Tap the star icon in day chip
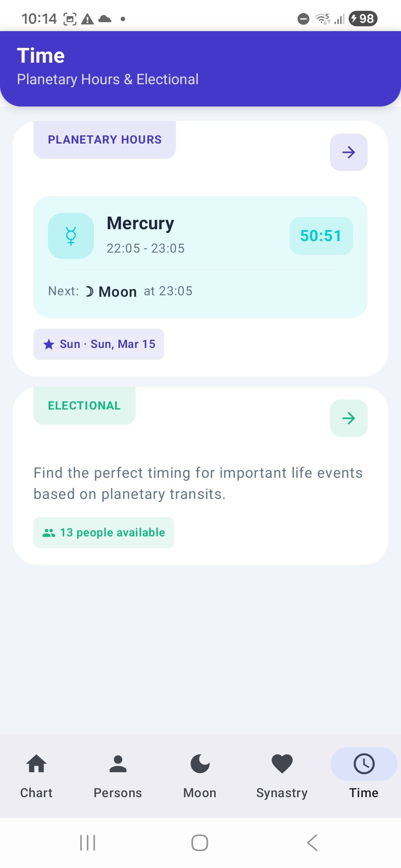Image resolution: width=401 pixels, height=868 pixels. tap(49, 345)
